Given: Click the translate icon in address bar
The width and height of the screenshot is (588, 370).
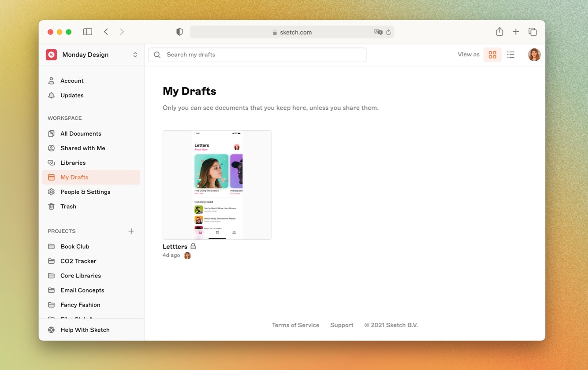Looking at the screenshot, I should (x=378, y=32).
